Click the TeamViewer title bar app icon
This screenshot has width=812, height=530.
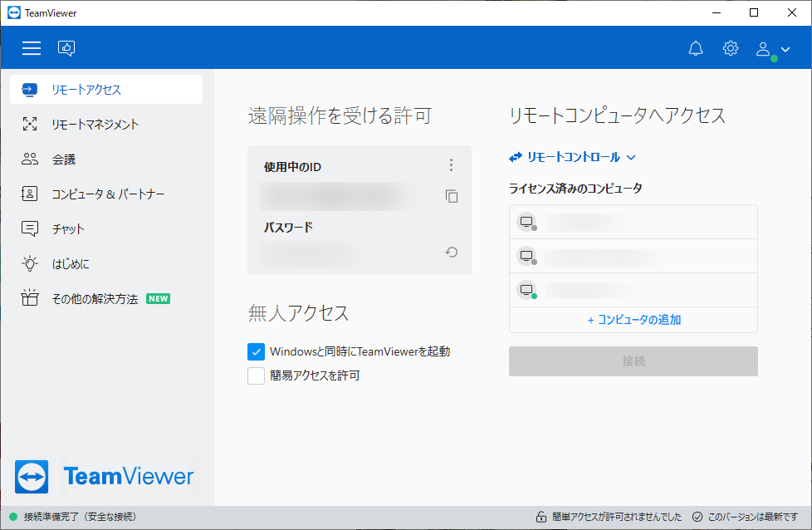click(x=14, y=13)
